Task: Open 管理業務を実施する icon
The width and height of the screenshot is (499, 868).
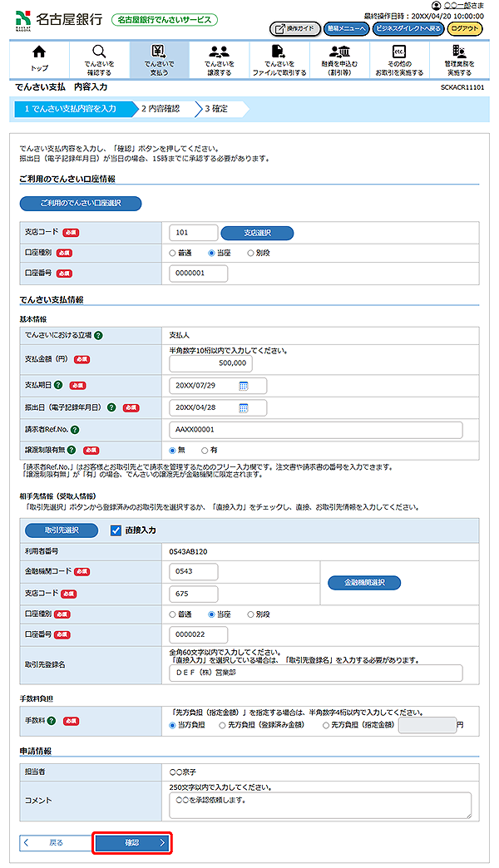Action: pyautogui.click(x=458, y=52)
